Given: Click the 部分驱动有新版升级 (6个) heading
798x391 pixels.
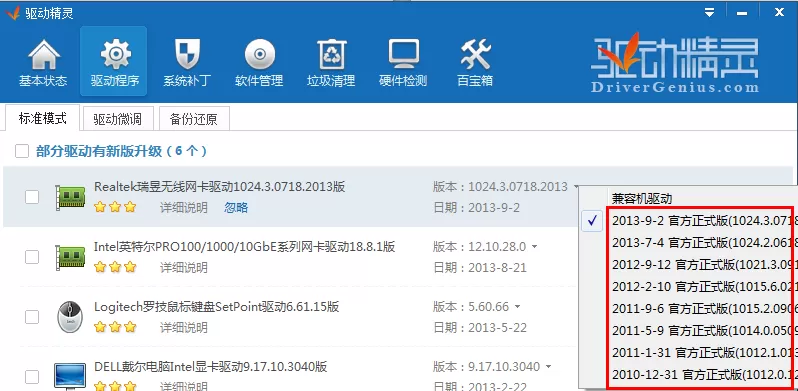Looking at the screenshot, I should 122,151.
